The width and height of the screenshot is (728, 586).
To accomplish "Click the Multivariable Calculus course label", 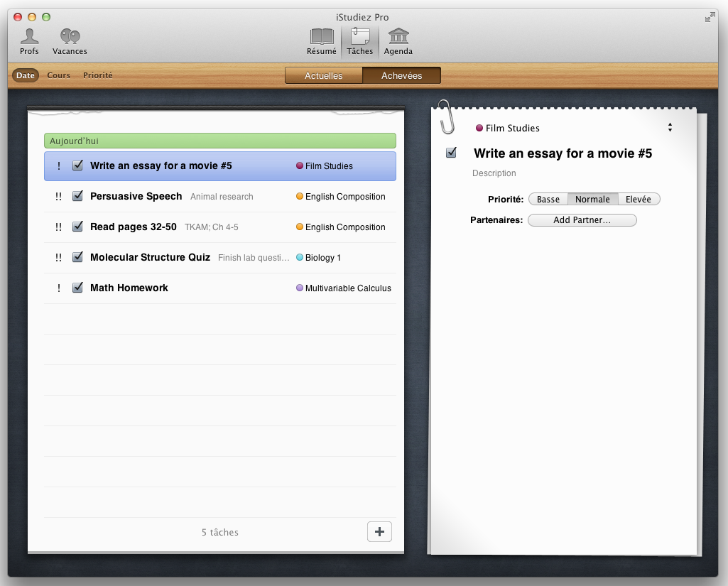I will coord(348,288).
